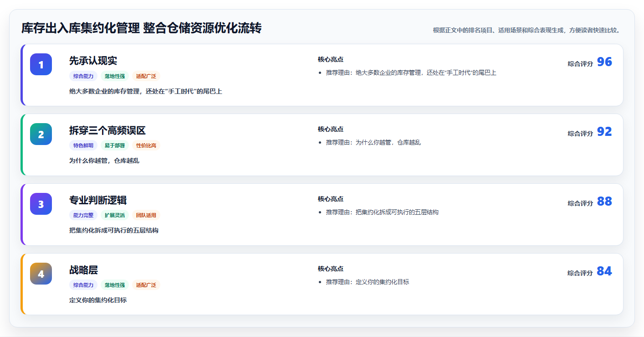Open the 先承认现实 card title
The height and width of the screenshot is (337, 644).
(93, 61)
